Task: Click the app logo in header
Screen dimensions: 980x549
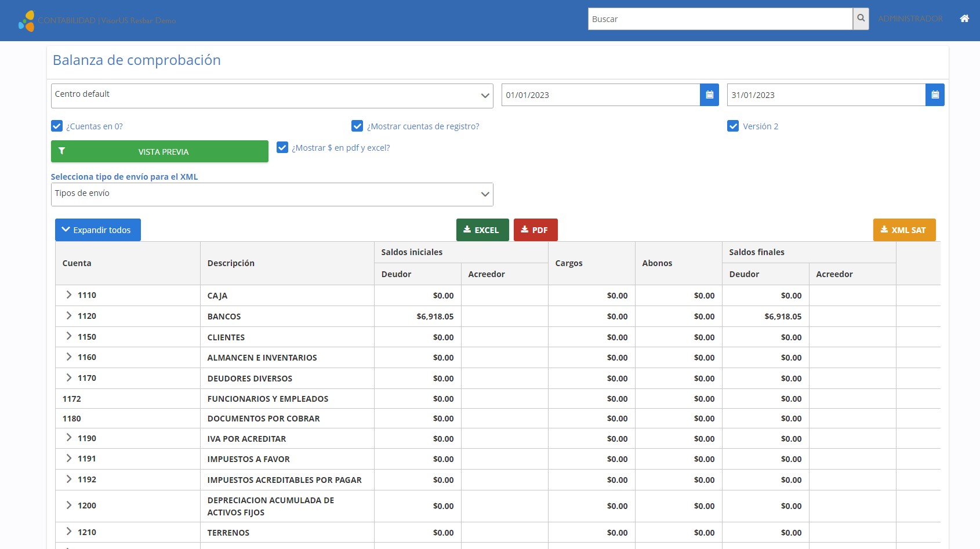Action: pyautogui.click(x=27, y=21)
